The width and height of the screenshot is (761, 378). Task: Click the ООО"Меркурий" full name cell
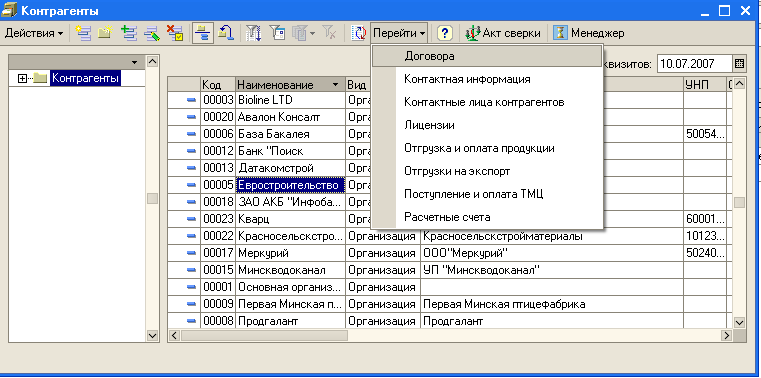(x=552, y=253)
